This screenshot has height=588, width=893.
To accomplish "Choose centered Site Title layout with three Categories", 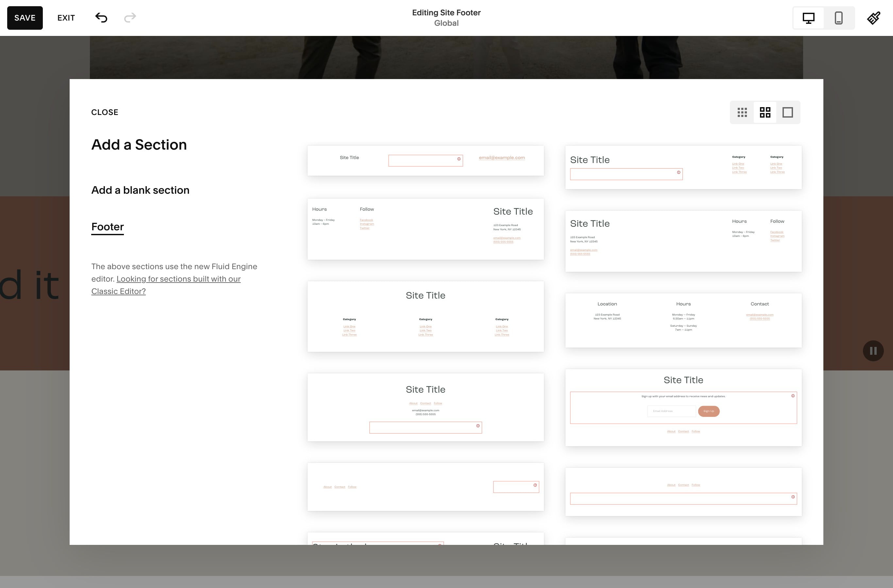I will (x=426, y=317).
